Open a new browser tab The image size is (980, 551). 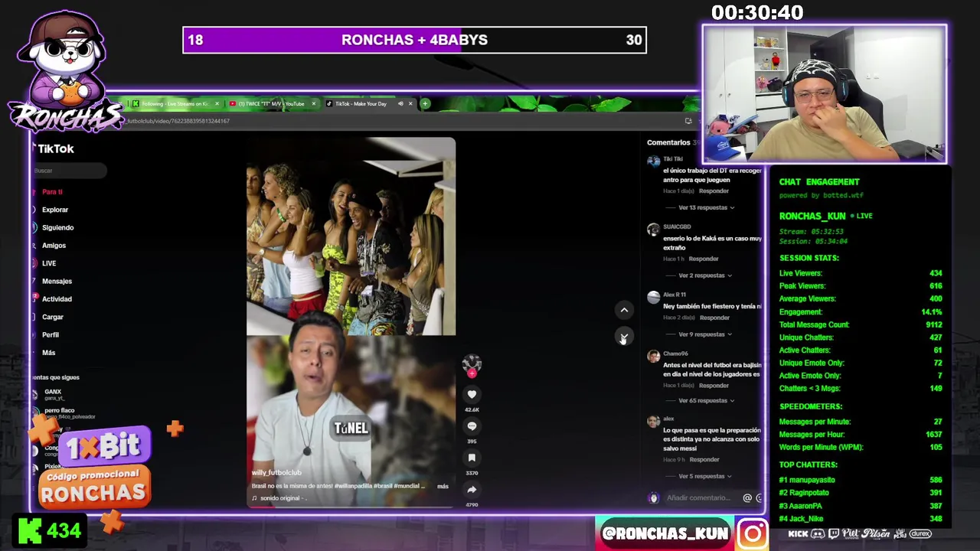[425, 104]
